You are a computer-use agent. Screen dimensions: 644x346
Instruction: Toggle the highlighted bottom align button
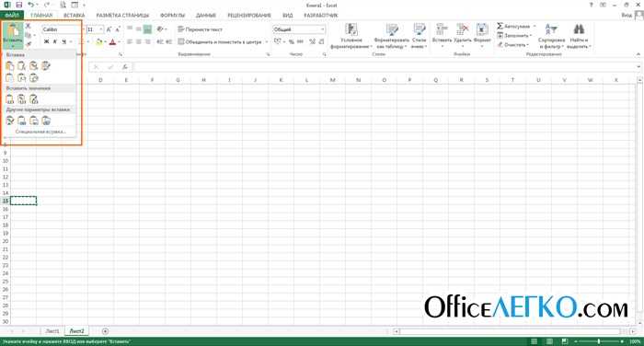point(147,29)
